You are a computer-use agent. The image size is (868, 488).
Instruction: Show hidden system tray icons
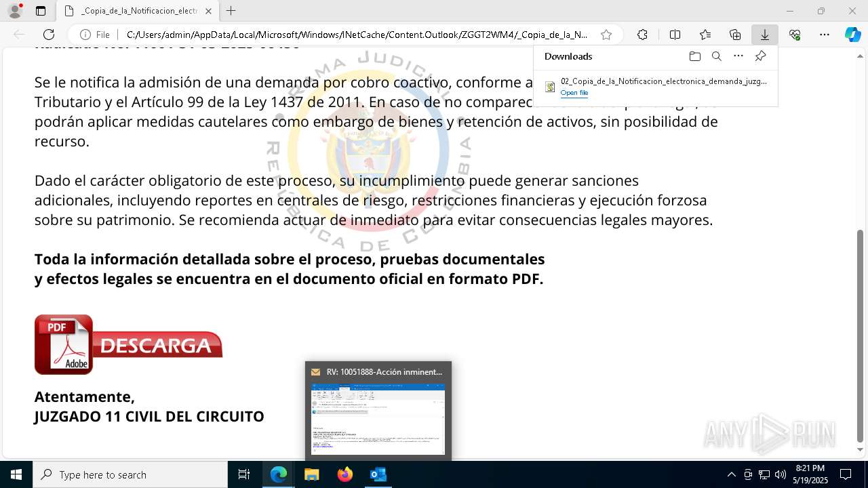click(x=731, y=474)
